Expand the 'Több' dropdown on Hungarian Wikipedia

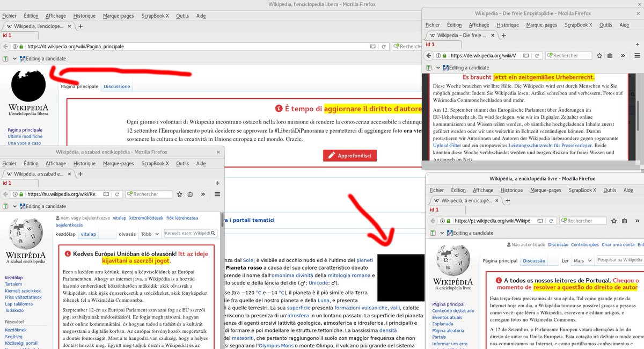point(150,234)
